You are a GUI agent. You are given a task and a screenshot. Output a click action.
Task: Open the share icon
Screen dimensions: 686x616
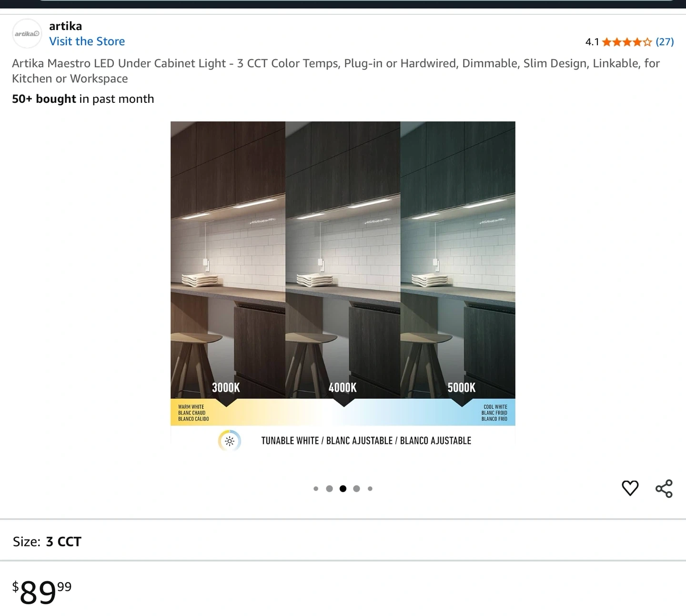tap(664, 488)
